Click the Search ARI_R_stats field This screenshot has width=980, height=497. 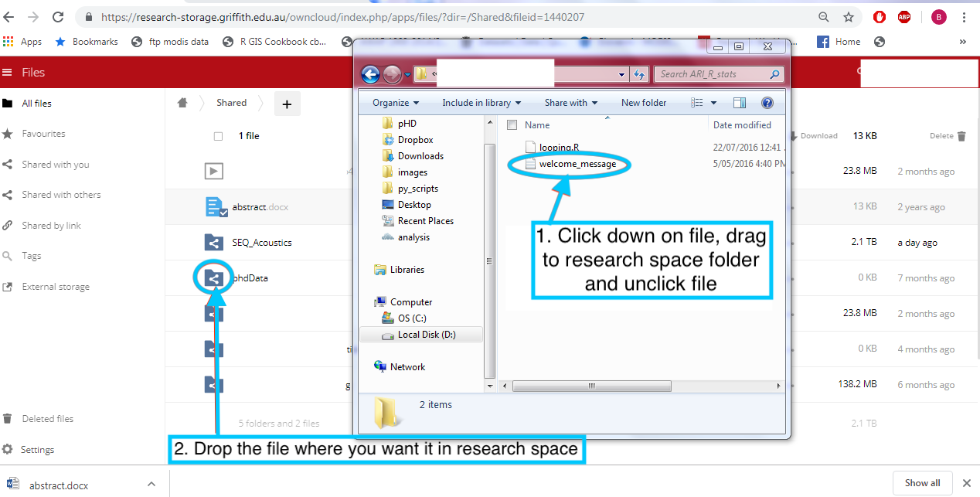point(711,74)
